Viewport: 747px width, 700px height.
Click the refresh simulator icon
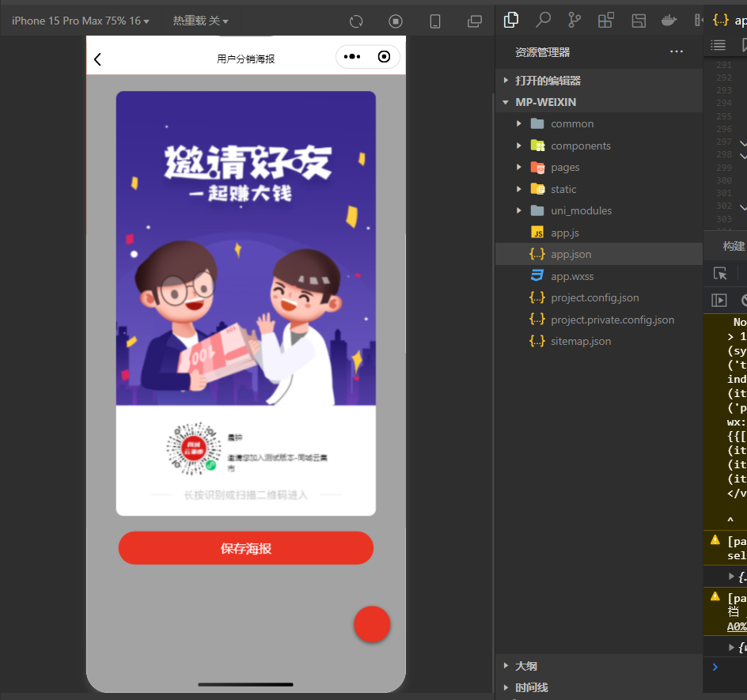click(356, 21)
